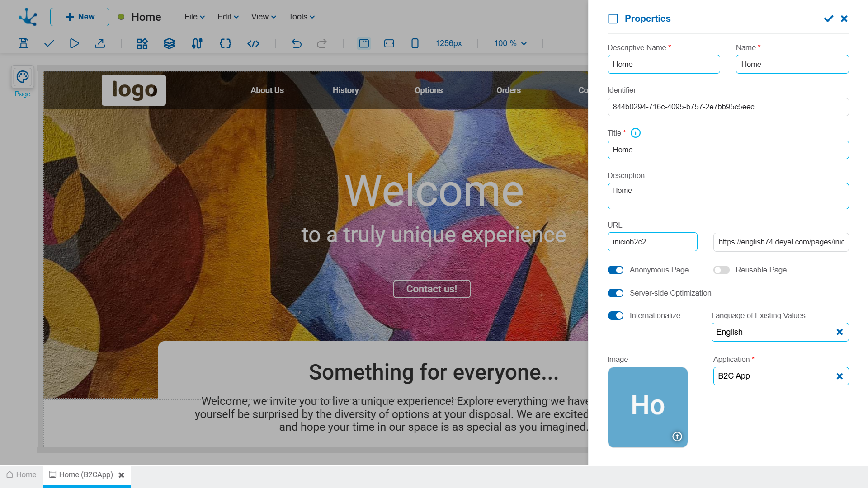Click the curly braces code icon
This screenshot has height=488, width=868.
[x=225, y=43]
